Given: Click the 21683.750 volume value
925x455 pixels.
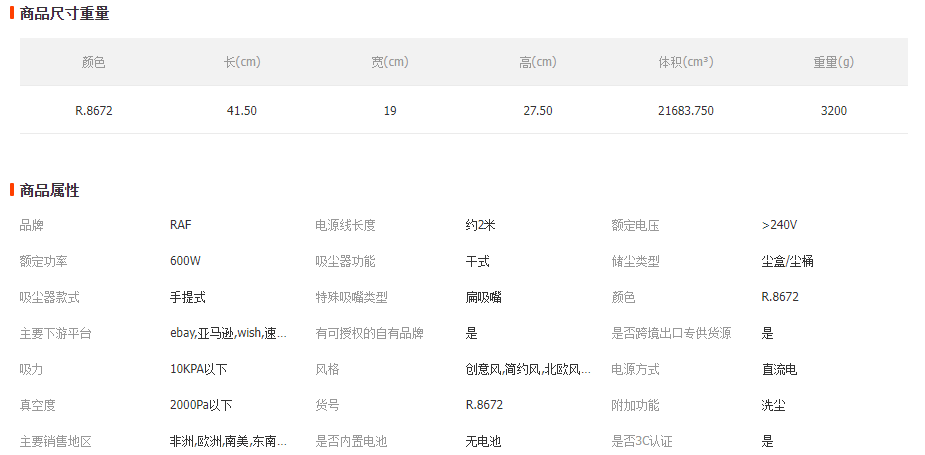Looking at the screenshot, I should 685,111.
